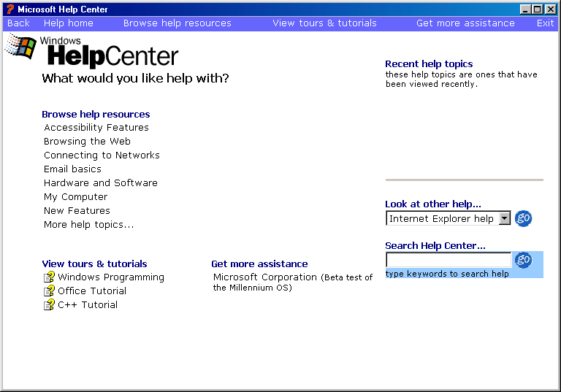Open More help topics link
The height and width of the screenshot is (392, 561).
(x=89, y=225)
